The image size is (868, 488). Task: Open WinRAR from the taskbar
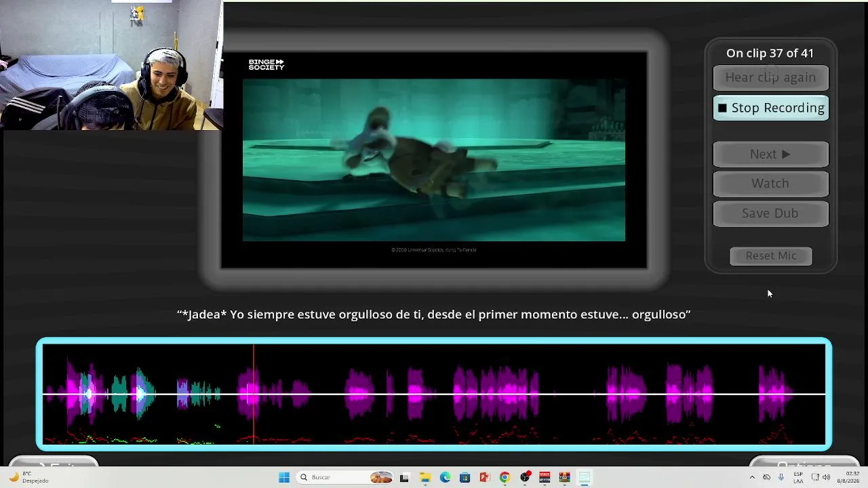tap(564, 477)
